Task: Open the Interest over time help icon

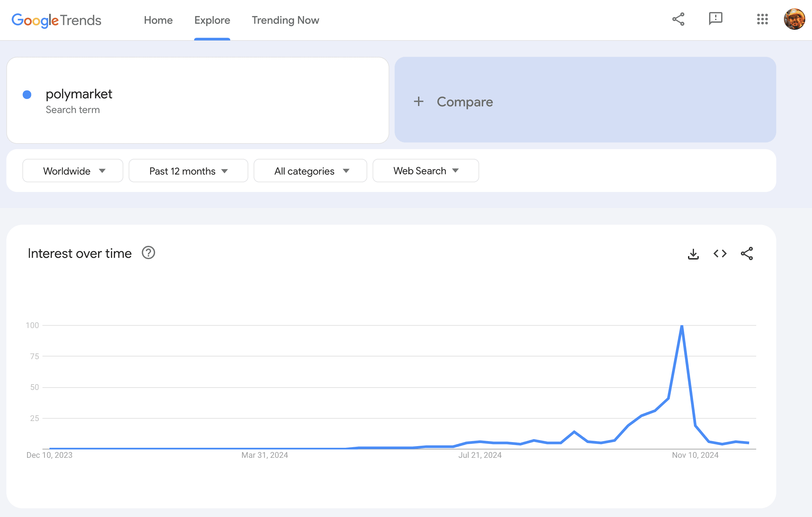Action: (148, 253)
